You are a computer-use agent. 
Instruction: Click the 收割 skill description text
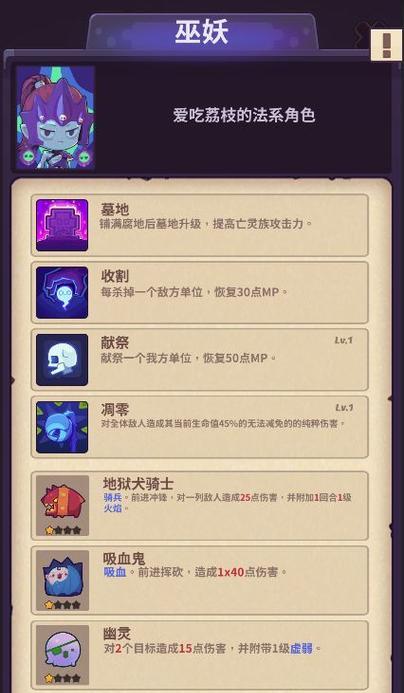(194, 292)
